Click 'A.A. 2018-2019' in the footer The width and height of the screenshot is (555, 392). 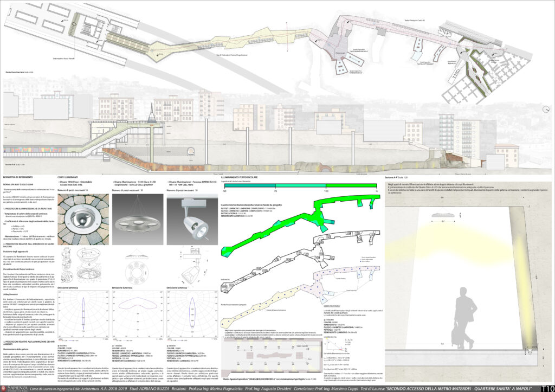click(x=114, y=388)
